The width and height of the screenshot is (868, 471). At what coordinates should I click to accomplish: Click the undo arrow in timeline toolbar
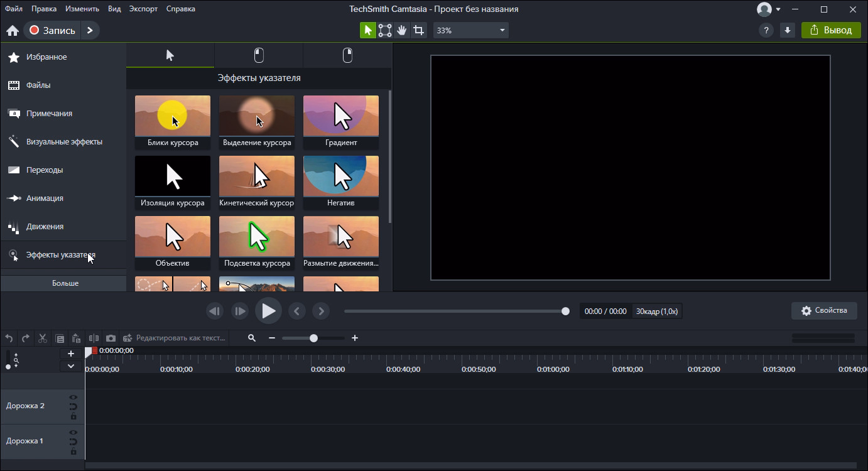pos(9,338)
